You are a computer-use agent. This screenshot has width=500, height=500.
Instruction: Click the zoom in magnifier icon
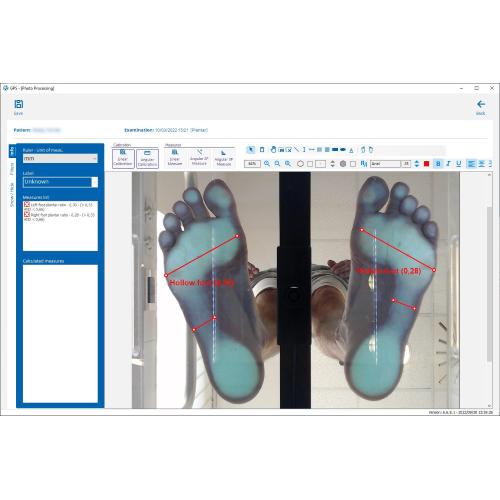click(x=267, y=164)
